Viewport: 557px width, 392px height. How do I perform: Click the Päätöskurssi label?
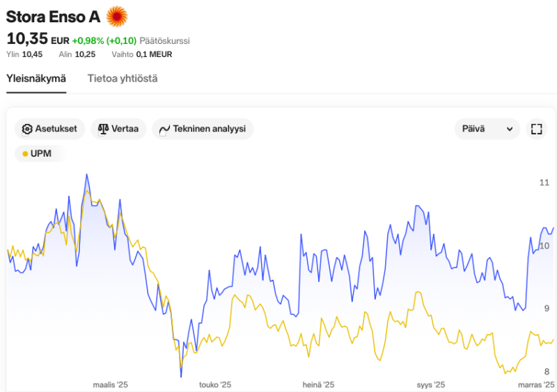(x=164, y=40)
